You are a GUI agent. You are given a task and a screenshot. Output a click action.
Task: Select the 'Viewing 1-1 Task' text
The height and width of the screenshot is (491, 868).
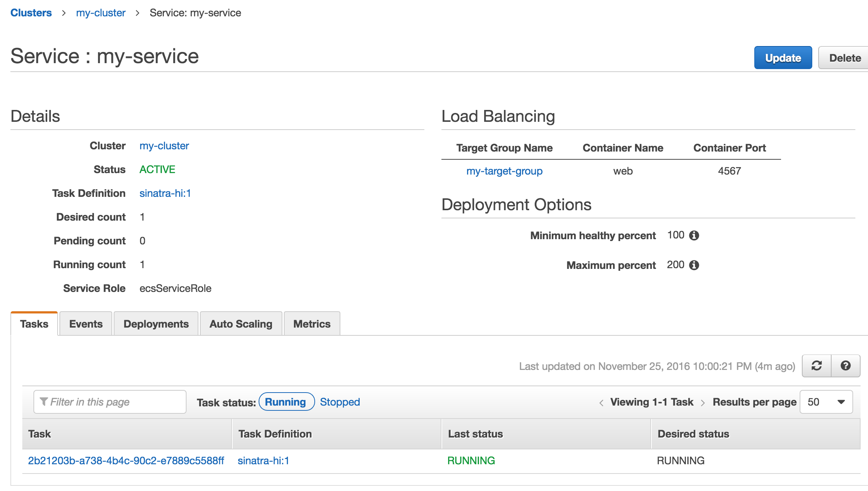tap(652, 402)
